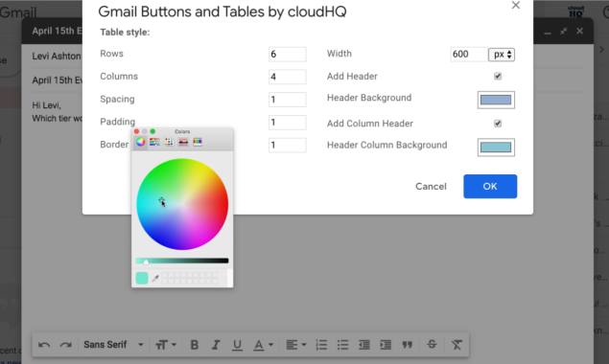Screen dimensions: 609x364
Task: Open Header Column Background color swatch
Action: pyautogui.click(x=496, y=148)
